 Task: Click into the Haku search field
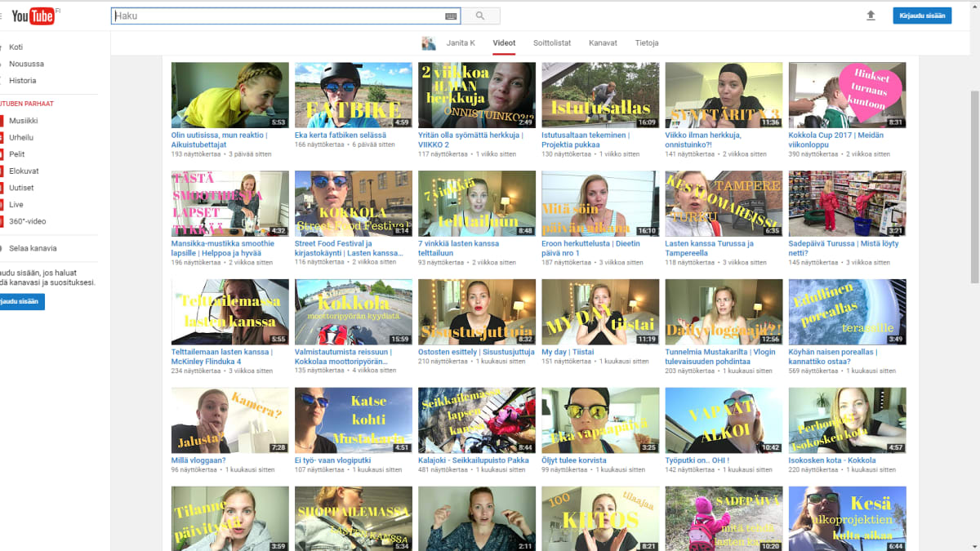[278, 16]
